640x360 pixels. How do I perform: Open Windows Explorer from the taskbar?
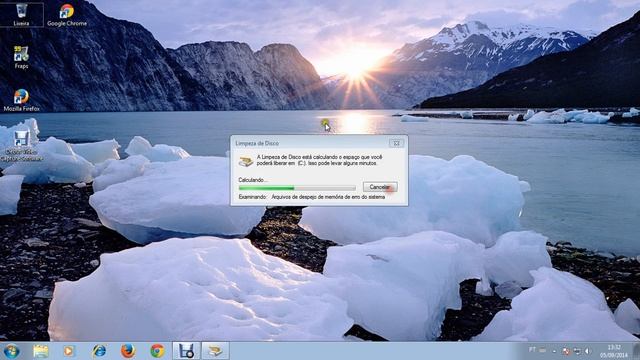click(x=41, y=351)
